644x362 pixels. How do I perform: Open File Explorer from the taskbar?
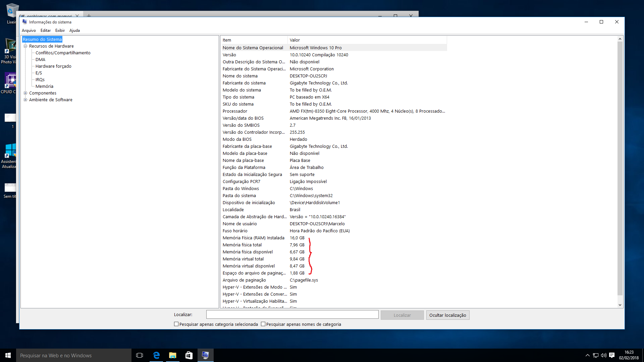[x=172, y=355]
